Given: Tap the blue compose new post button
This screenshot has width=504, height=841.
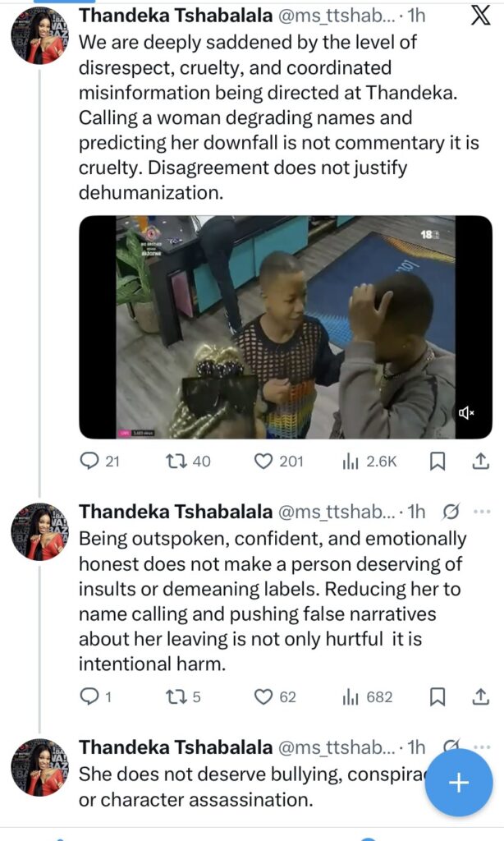Looking at the screenshot, I should click(458, 783).
